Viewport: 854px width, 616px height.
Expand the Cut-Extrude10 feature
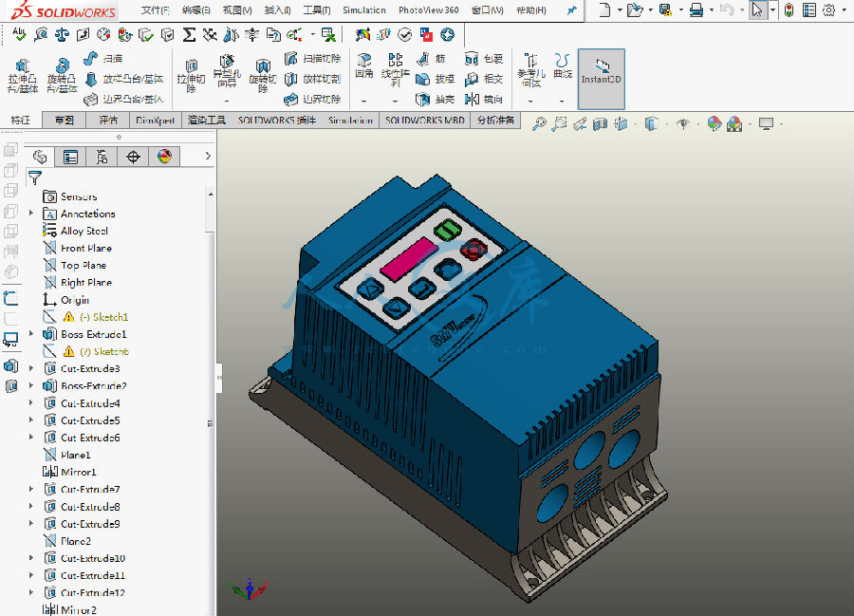coord(31,558)
